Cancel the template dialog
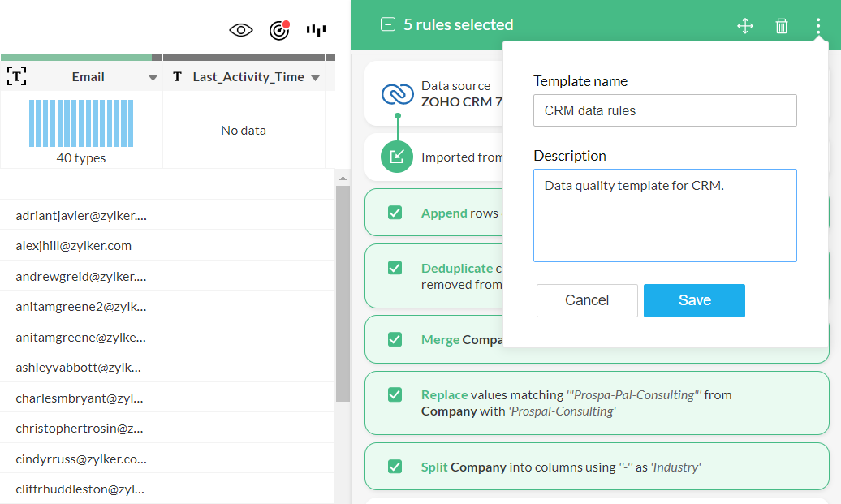 click(587, 300)
